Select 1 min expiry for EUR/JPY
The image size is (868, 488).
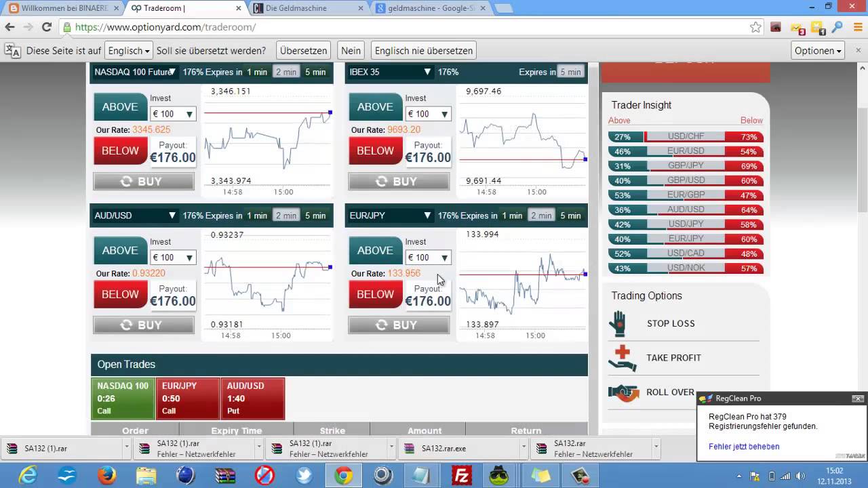[512, 216]
